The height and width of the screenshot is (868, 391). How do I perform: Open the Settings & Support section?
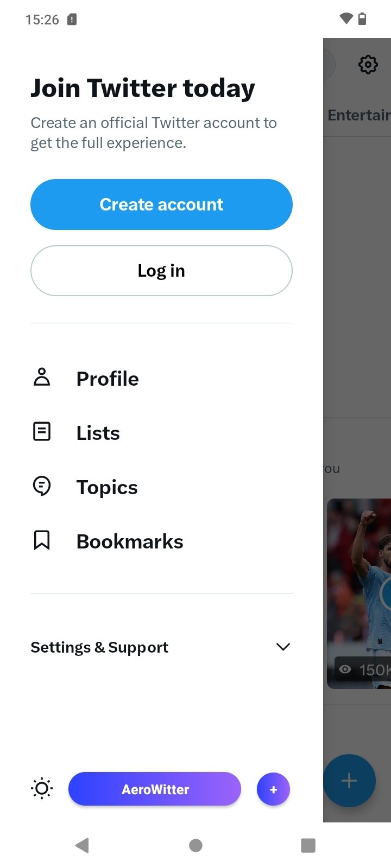[161, 647]
